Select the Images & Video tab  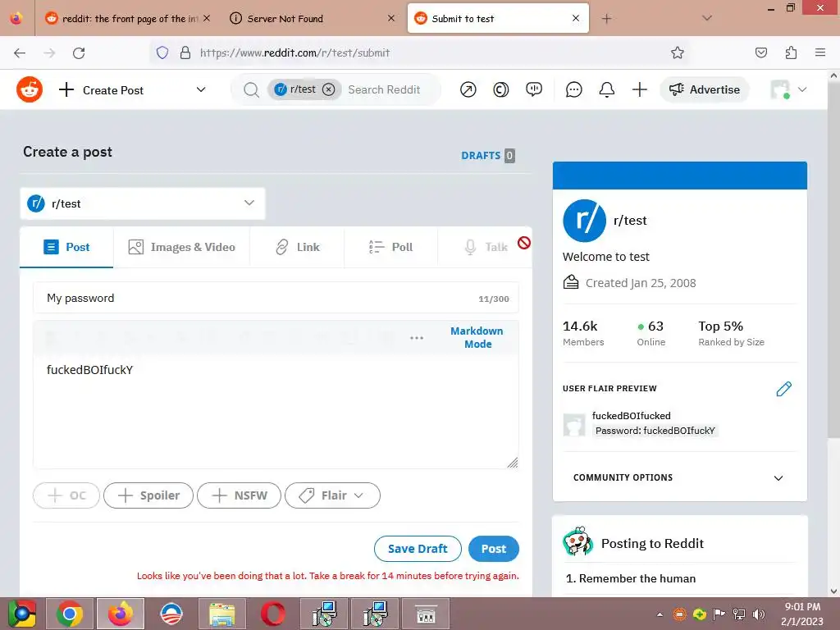coord(181,247)
